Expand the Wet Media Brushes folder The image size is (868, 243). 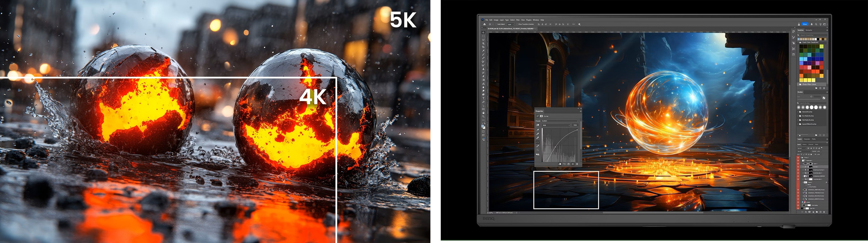tap(798, 120)
